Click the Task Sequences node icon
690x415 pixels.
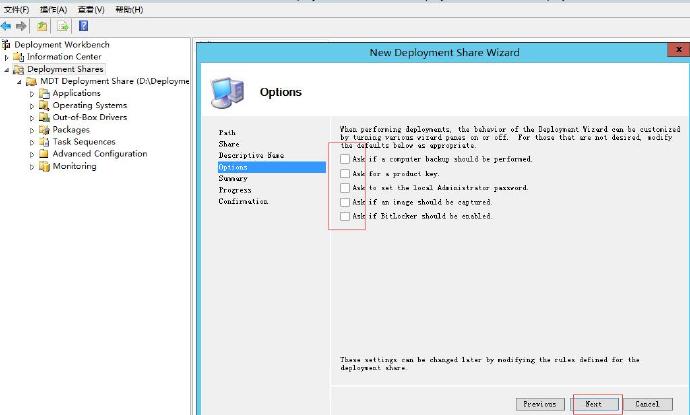coord(44,142)
